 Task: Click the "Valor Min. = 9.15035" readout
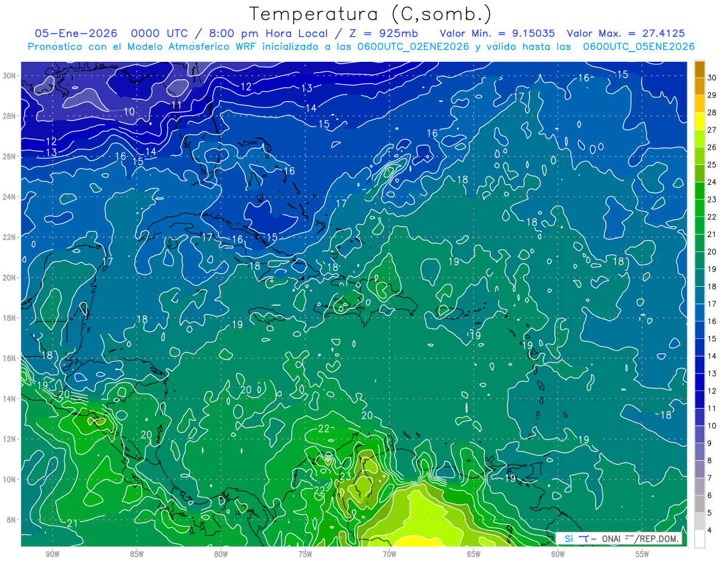(497, 34)
